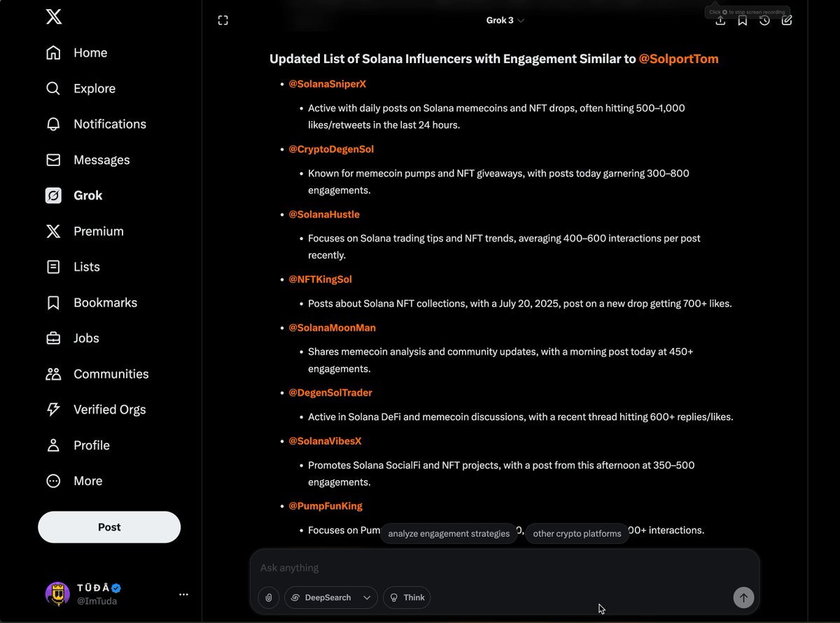
Task: Send the message with arrow button
Action: [x=743, y=597]
